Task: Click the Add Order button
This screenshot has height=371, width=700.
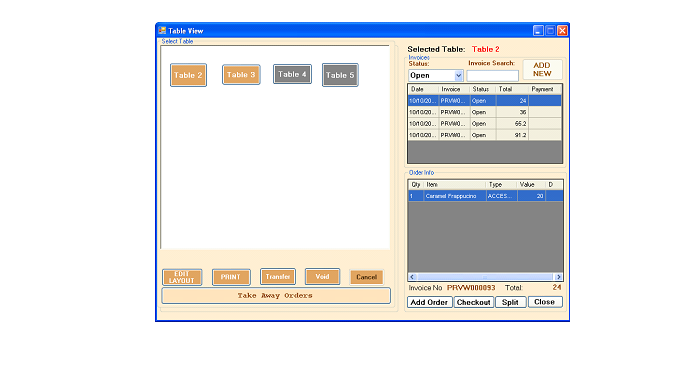Action: tap(429, 302)
